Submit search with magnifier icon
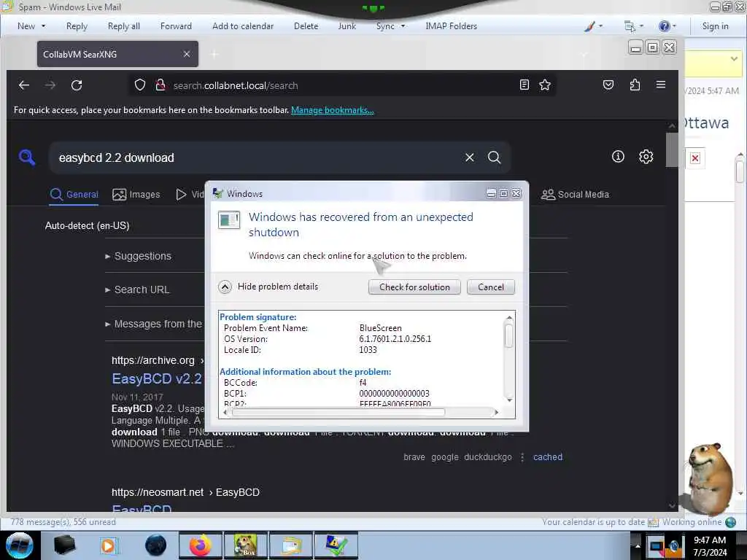 pos(494,157)
